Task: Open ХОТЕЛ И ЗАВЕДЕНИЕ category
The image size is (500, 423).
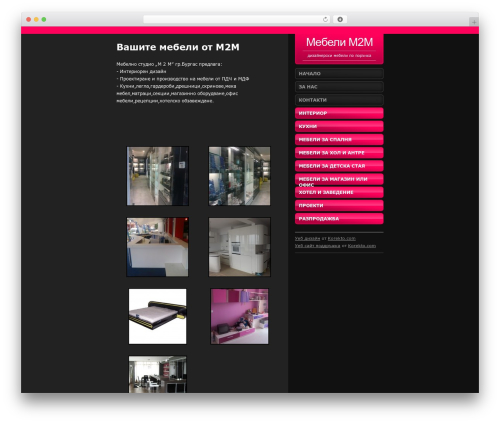Action: (339, 192)
